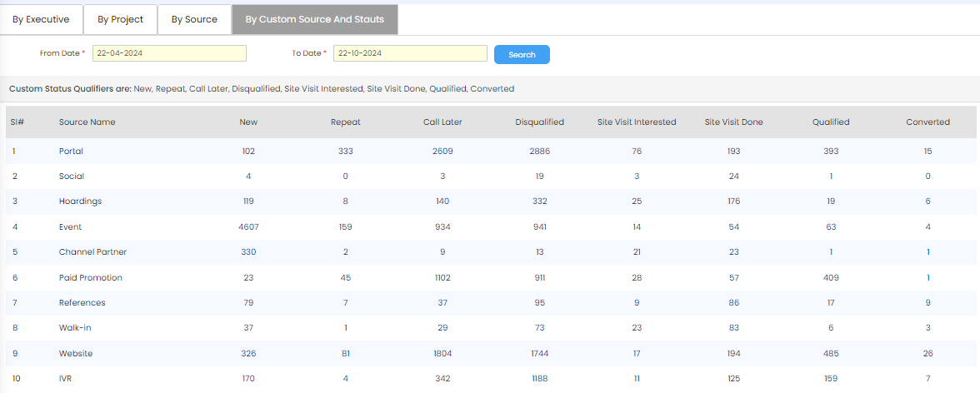
Task: Click Website's Call Later value 1804
Action: tap(442, 353)
